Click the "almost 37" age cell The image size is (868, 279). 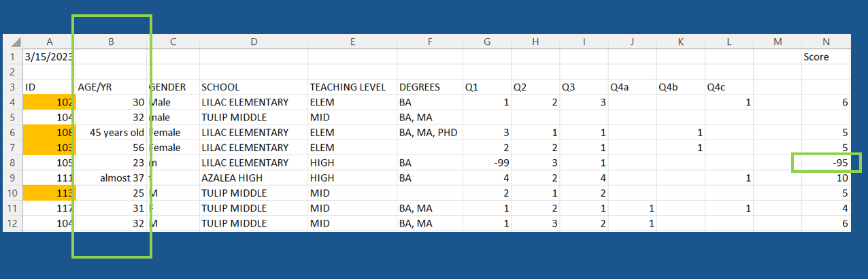(x=111, y=178)
